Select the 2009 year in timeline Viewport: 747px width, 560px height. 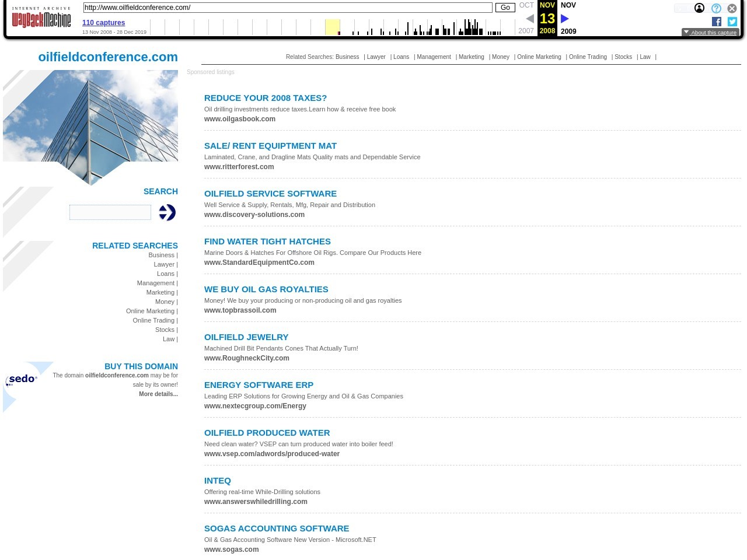(568, 32)
